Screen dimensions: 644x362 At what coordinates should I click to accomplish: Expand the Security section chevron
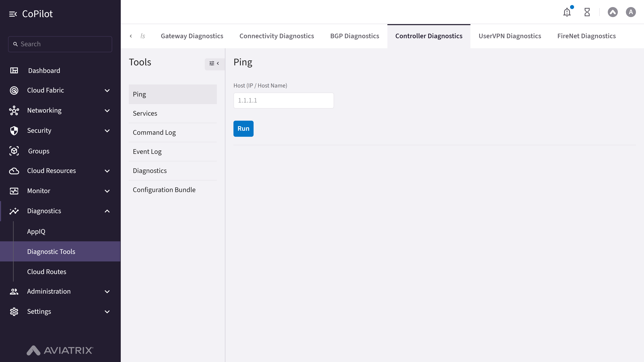pyautogui.click(x=107, y=131)
